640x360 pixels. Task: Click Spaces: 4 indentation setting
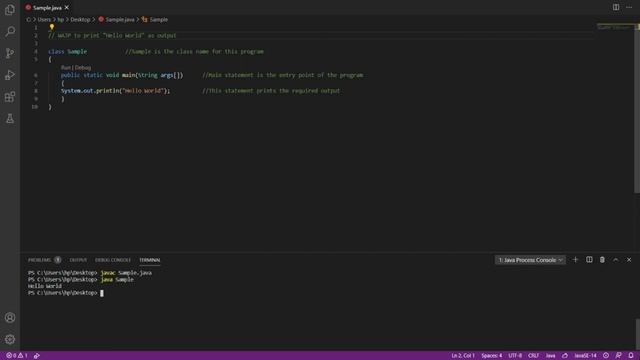click(x=491, y=356)
